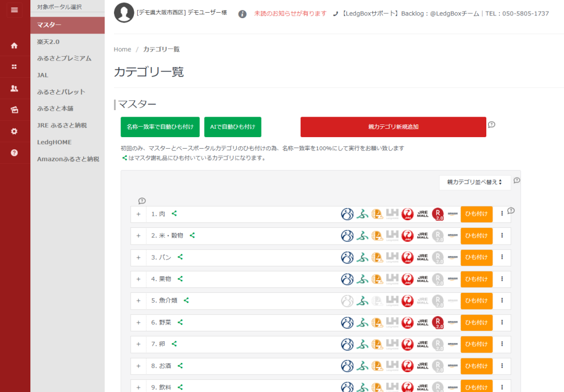
Task: Click the red Rakuten 2.0 icon in 野菜 row
Action: point(438,323)
